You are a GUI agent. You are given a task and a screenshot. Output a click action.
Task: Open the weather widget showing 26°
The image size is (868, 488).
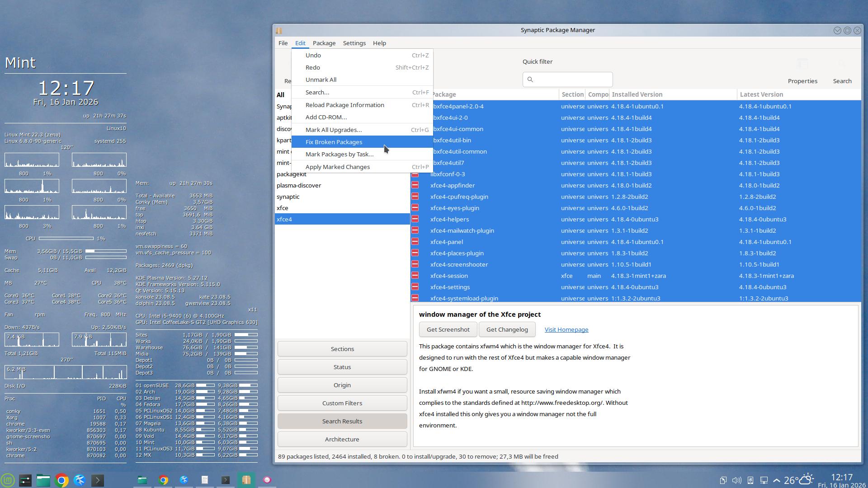click(x=798, y=480)
